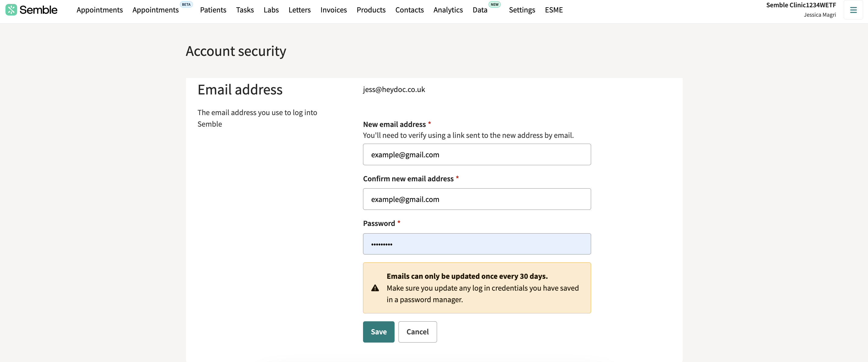Select the current email jess@heydoc.co.uk
868x362 pixels.
coord(394,89)
